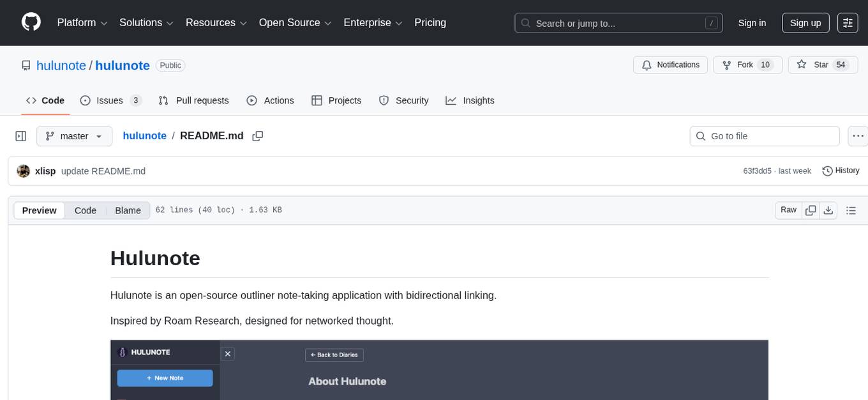Open the master branch selector
The width and height of the screenshot is (868, 400).
pyautogui.click(x=74, y=135)
